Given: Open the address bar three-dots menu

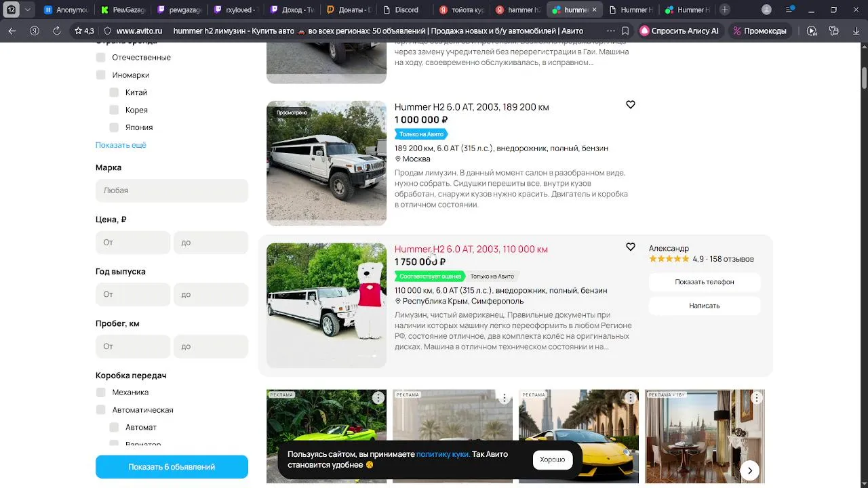Looking at the screenshot, I should [x=611, y=30].
